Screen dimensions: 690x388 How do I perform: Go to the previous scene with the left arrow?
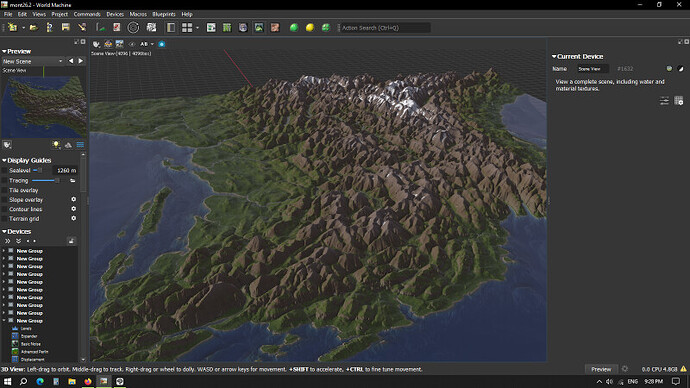(x=71, y=61)
